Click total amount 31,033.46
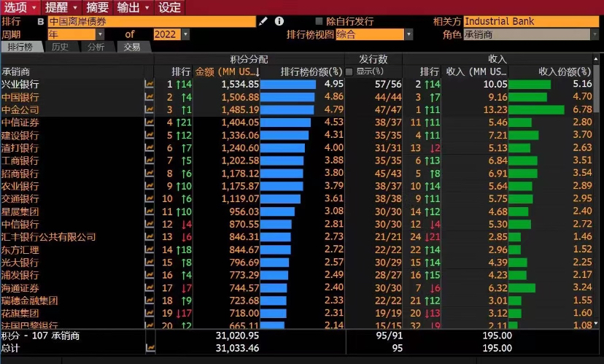This screenshot has height=364, width=604. tap(237, 348)
